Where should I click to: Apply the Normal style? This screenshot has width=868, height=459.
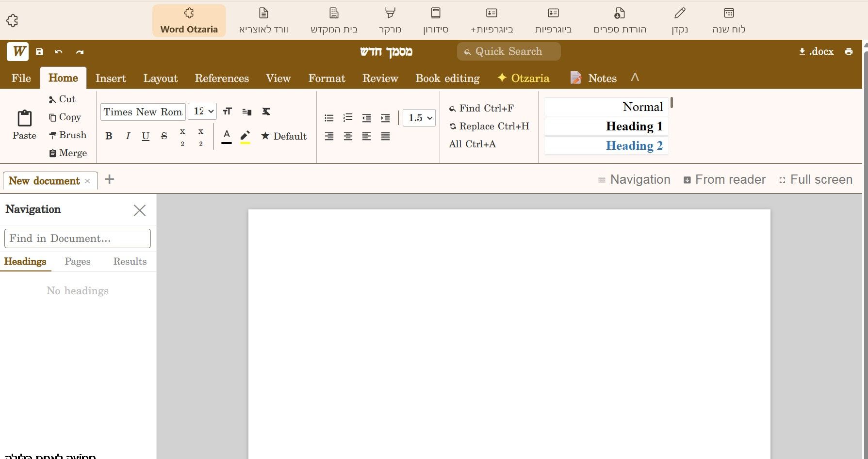606,107
